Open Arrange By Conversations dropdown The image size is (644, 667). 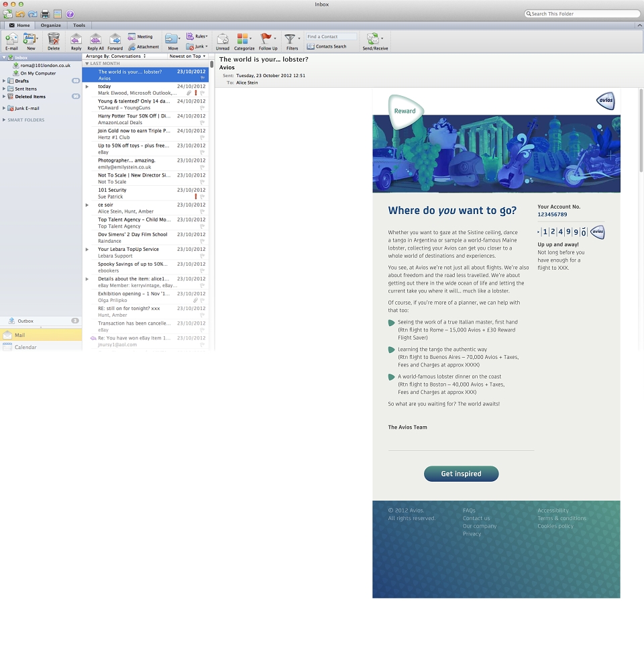coord(115,56)
